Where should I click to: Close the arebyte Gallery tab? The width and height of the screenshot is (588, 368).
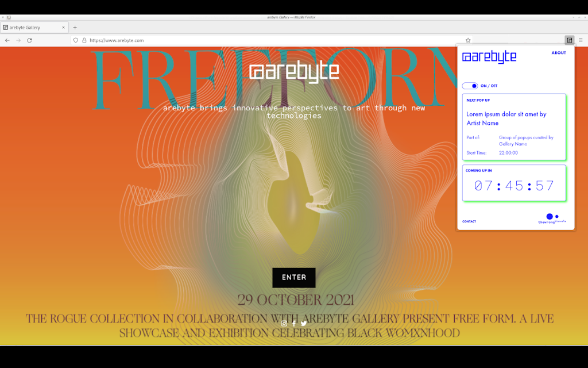click(x=63, y=28)
